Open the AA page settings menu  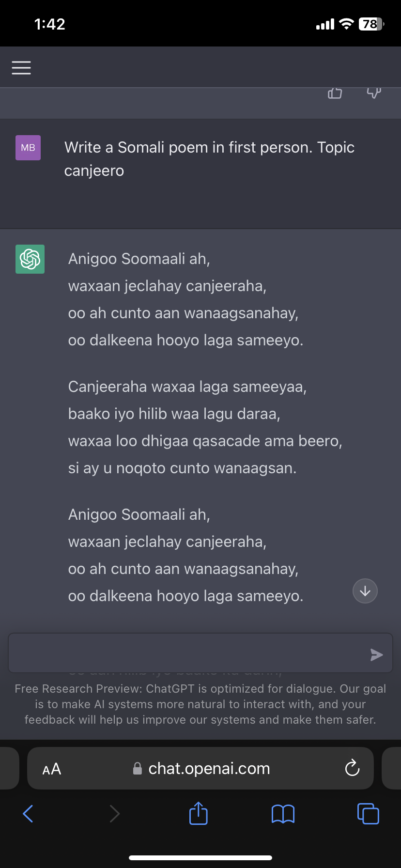point(52,769)
